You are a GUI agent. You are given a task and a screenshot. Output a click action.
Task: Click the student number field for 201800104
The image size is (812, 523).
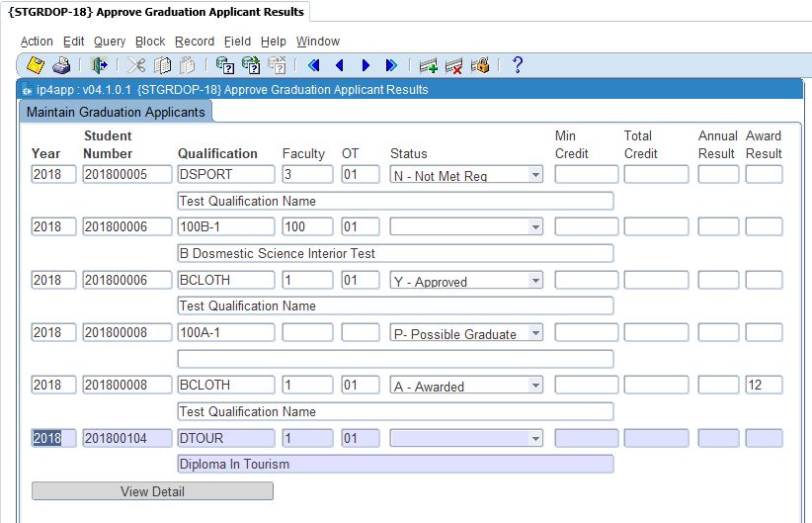pyautogui.click(x=126, y=438)
